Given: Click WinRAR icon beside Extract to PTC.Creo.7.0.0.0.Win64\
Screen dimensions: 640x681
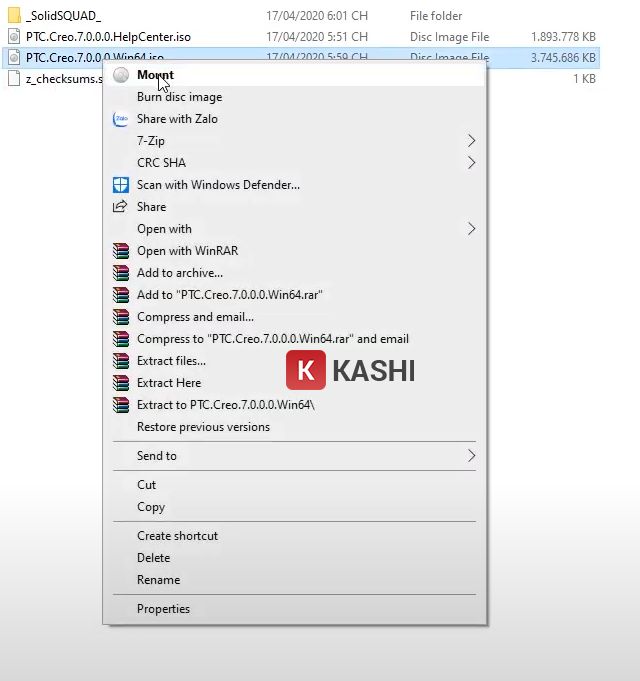Looking at the screenshot, I should click(x=121, y=405).
